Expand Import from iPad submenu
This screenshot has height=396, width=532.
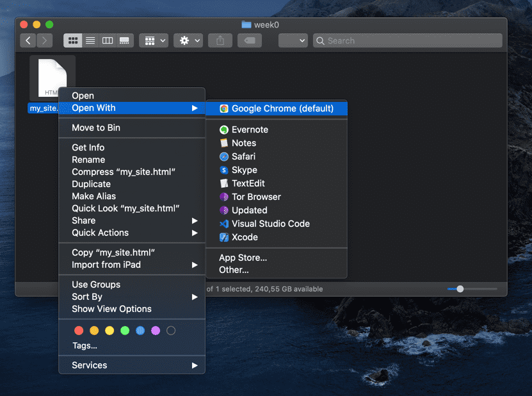132,265
